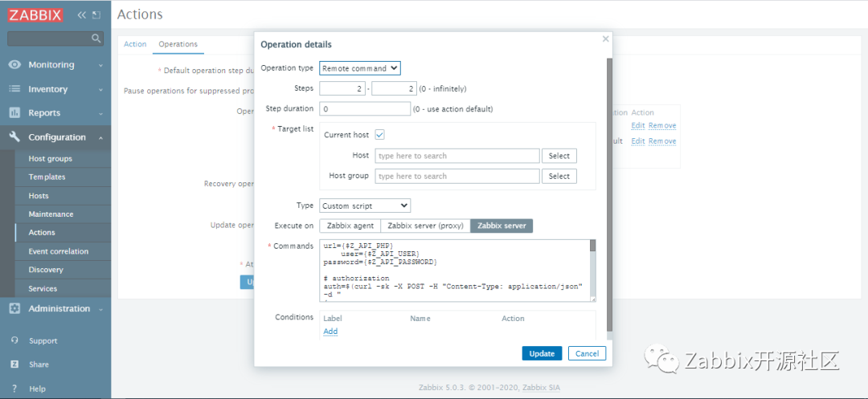Click inside the Commands text area
The width and height of the screenshot is (868, 399).
pyautogui.click(x=454, y=271)
